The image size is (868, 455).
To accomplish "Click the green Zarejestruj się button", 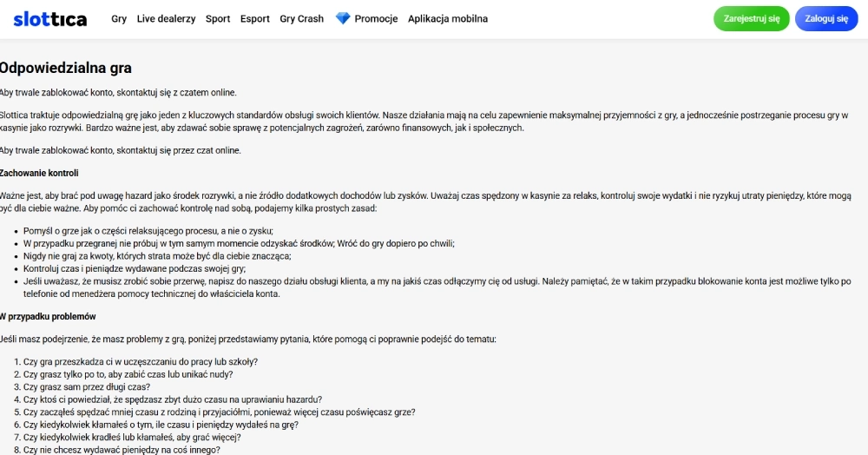I will [751, 19].
